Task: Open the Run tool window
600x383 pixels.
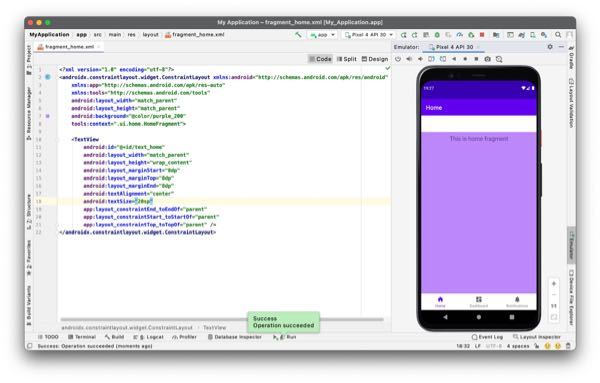Action: pos(285,337)
